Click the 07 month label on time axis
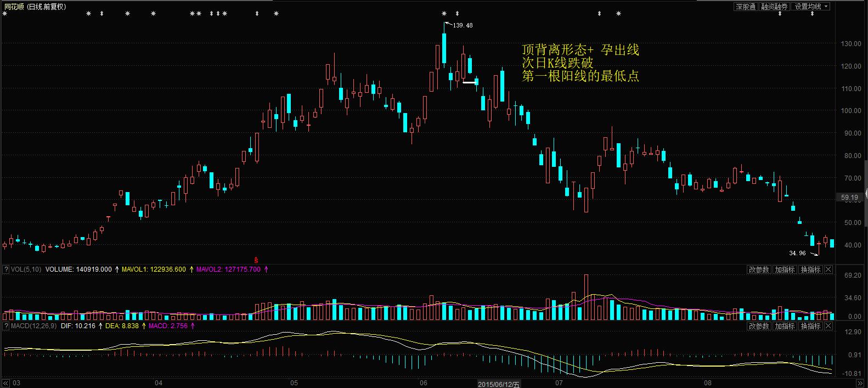Image resolution: width=868 pixels, height=388 pixels. click(x=559, y=383)
